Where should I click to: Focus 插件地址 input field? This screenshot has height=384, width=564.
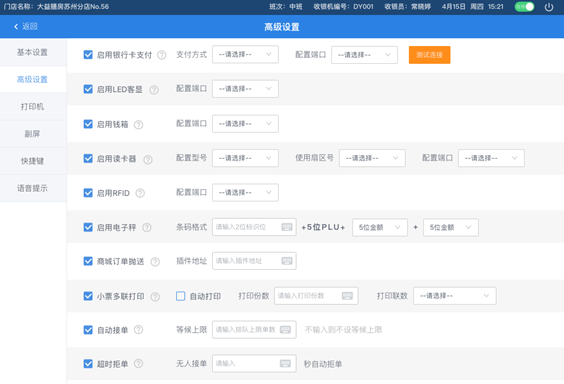[x=254, y=261]
